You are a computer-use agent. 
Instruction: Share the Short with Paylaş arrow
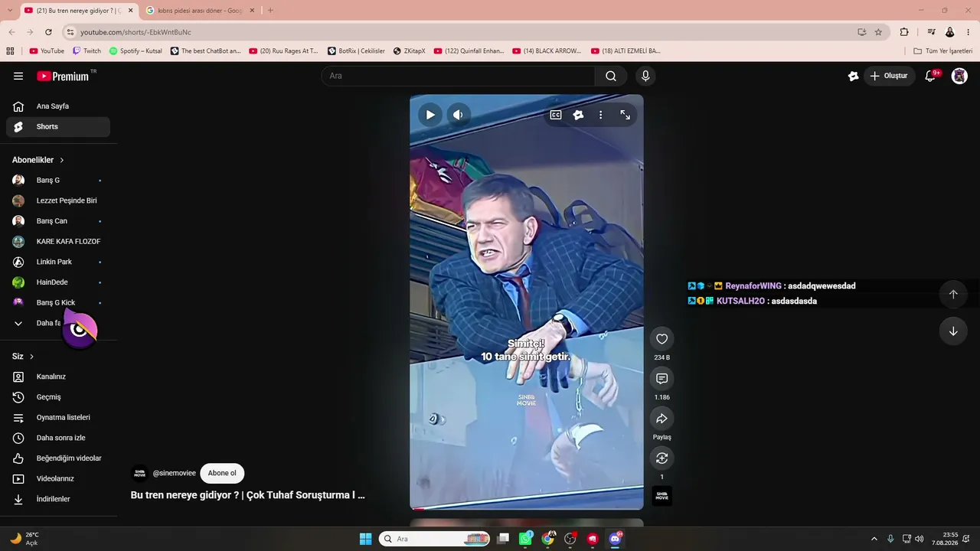[662, 419]
